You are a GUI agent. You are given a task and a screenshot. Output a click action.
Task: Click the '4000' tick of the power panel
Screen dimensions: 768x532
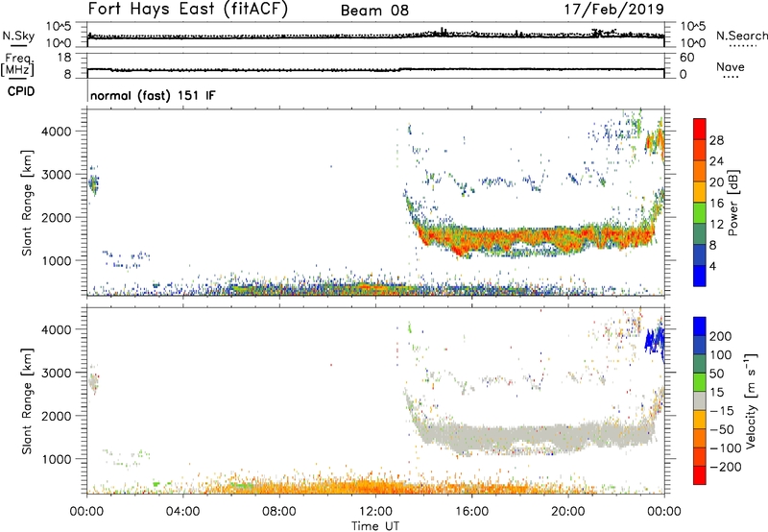tap(56, 132)
